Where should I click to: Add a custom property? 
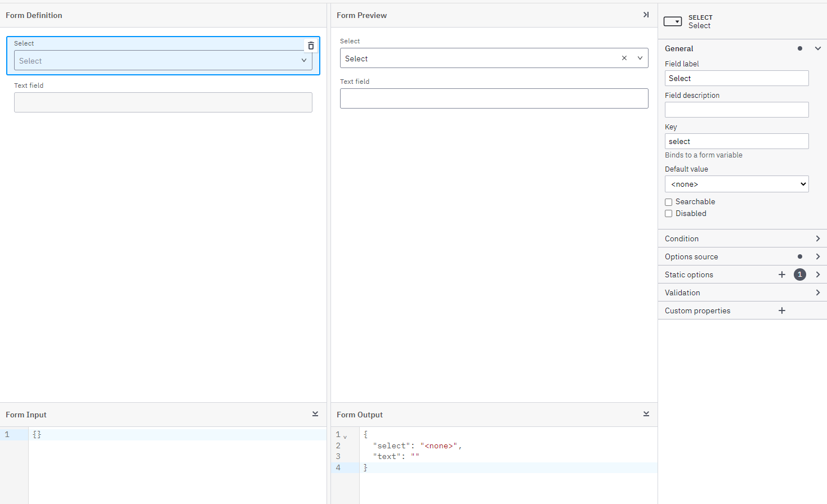[x=781, y=310]
